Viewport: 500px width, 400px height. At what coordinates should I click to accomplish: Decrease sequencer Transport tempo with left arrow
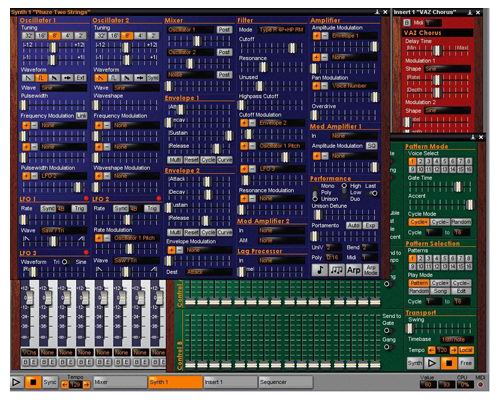(x=431, y=350)
